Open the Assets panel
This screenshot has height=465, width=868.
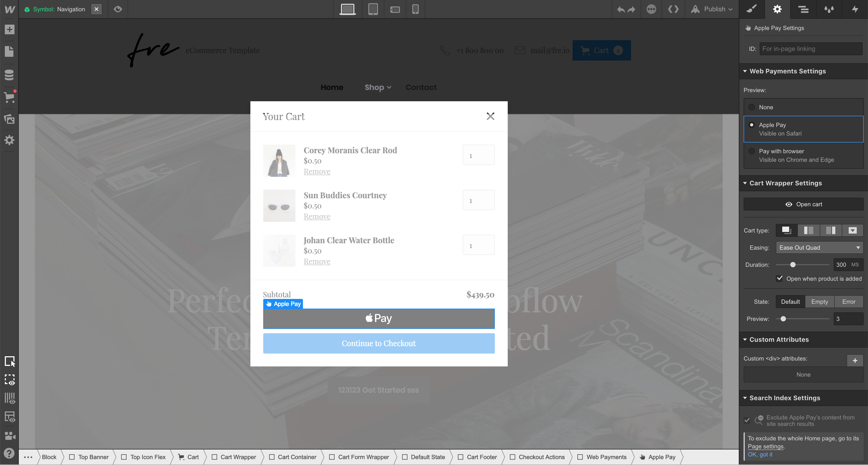pyautogui.click(x=9, y=119)
